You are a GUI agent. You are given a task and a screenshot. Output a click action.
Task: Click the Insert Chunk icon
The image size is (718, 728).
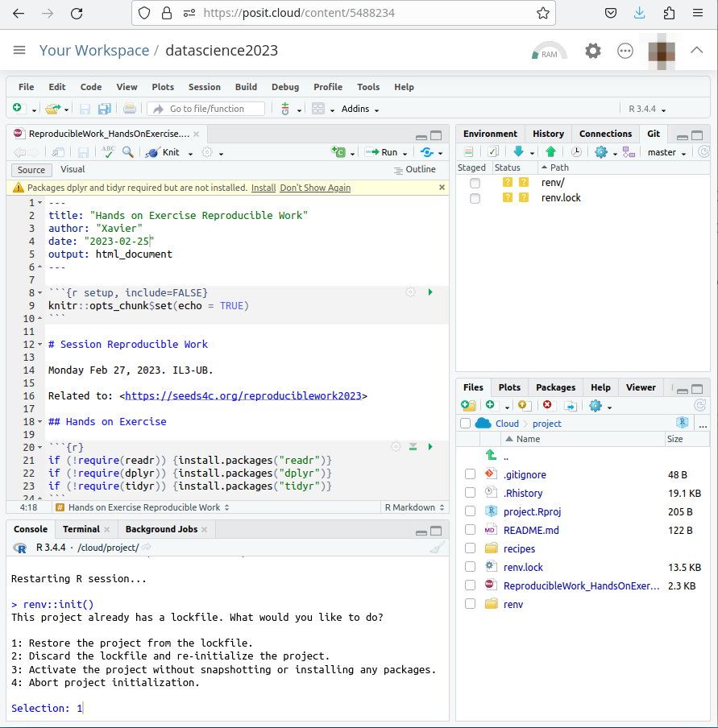[338, 152]
